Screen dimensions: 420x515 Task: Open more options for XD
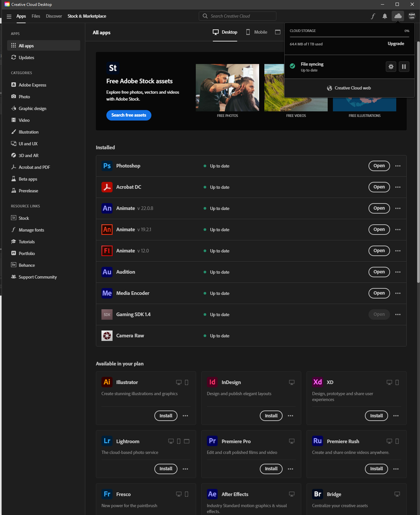396,416
